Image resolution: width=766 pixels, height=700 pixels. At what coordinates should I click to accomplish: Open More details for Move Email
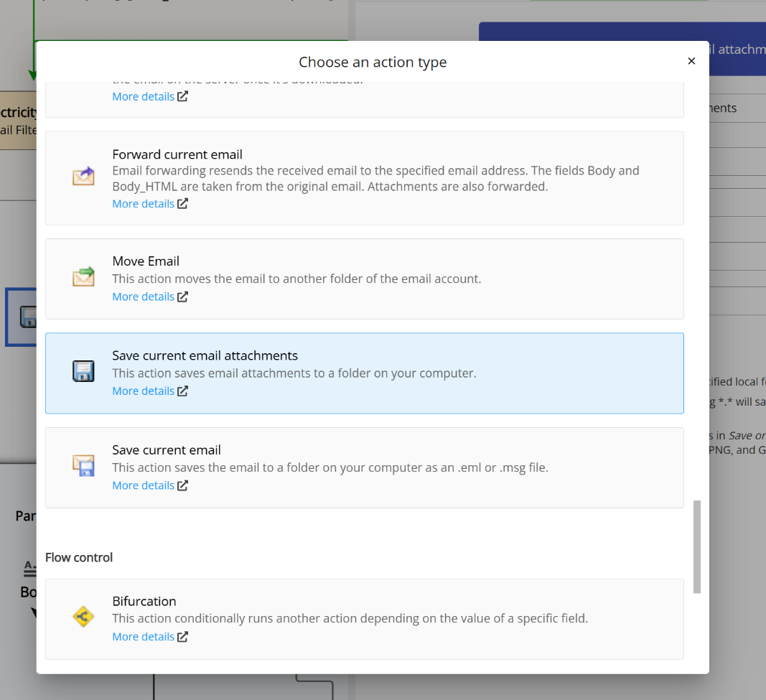click(143, 296)
